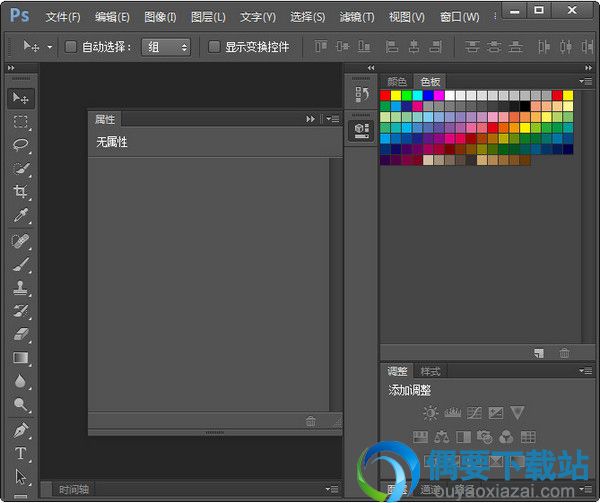Open the 编辑(E) menu
This screenshot has width=600, height=503.
pos(112,17)
